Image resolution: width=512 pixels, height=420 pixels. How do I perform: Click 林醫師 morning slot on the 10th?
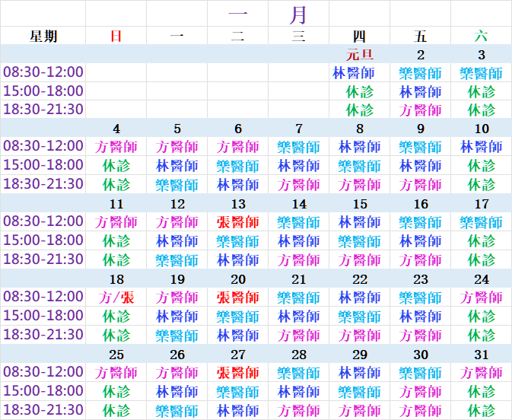[x=481, y=146]
